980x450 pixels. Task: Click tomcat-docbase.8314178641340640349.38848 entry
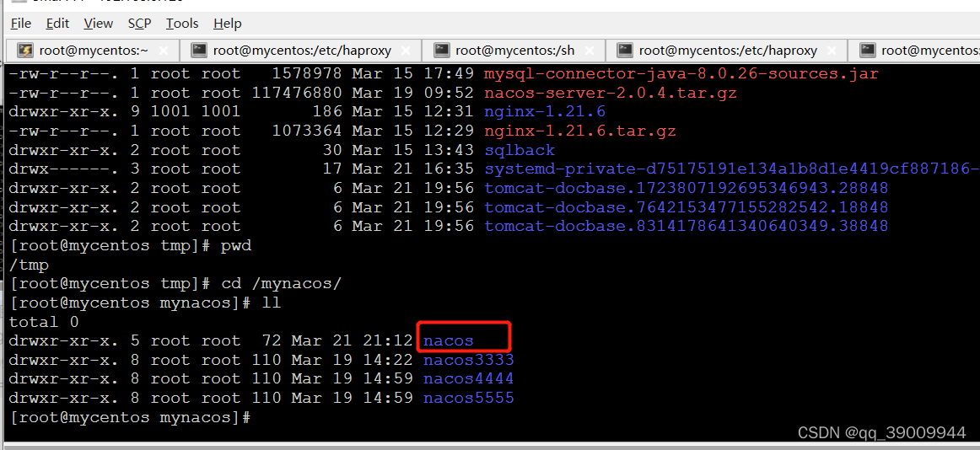point(687,226)
